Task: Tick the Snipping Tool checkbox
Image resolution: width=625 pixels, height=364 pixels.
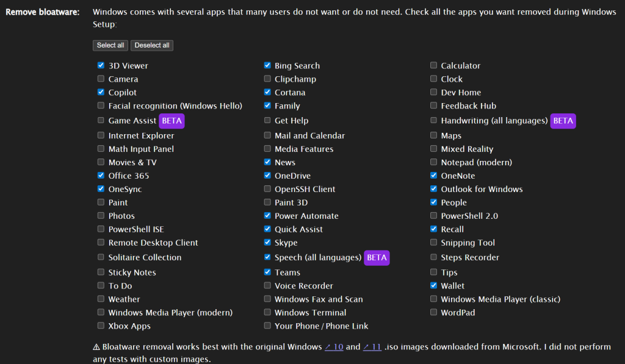Action: point(434,242)
